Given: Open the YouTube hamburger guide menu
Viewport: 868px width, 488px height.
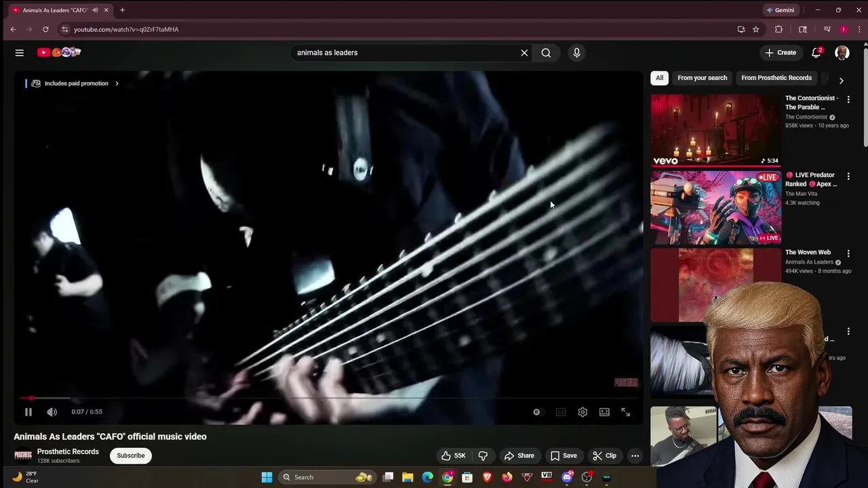Looking at the screenshot, I should [x=20, y=53].
